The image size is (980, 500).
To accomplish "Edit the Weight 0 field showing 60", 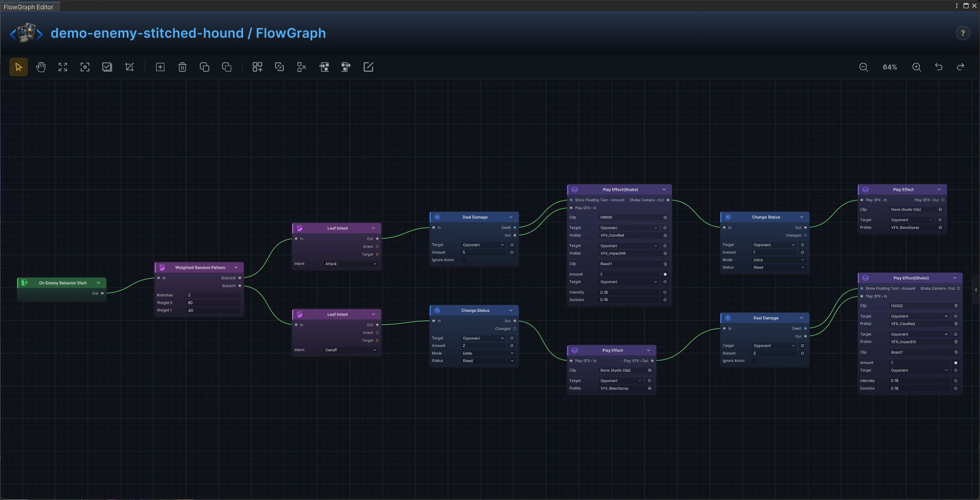I will click(x=213, y=303).
